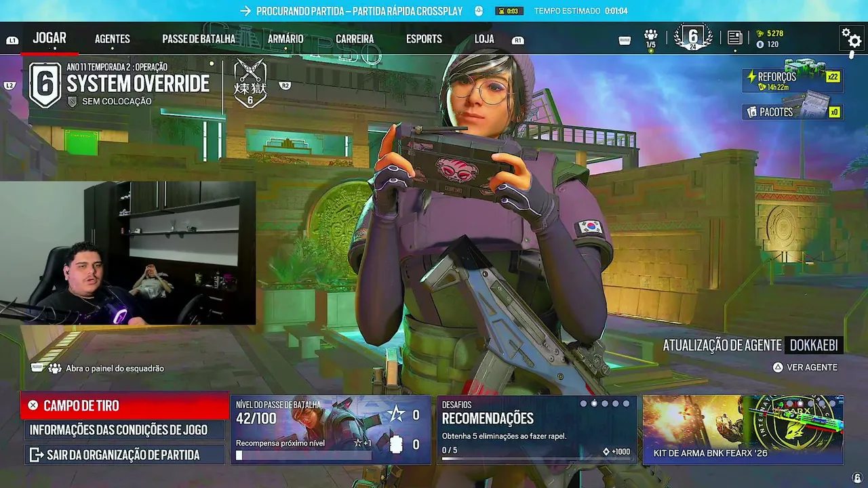
Task: Click the Pacotes card pack icon
Action: click(751, 112)
